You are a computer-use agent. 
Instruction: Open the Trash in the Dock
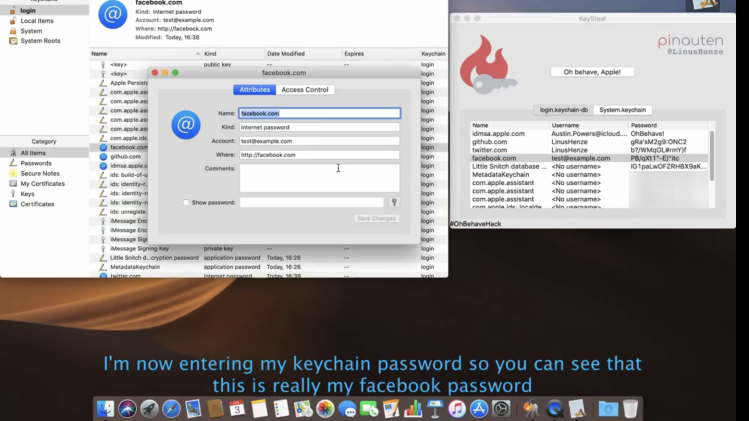tap(630, 409)
